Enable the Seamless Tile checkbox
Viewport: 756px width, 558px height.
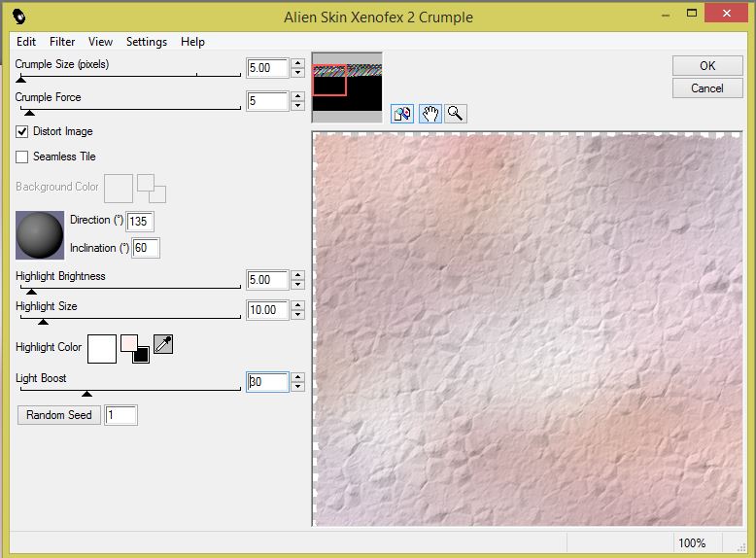22,157
